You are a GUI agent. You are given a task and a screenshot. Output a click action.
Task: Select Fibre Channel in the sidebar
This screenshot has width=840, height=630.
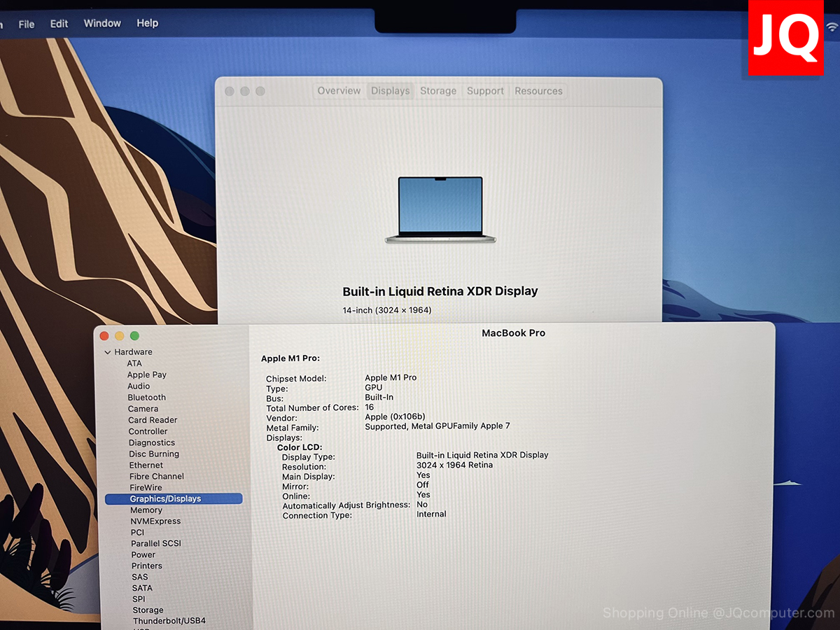point(157,476)
